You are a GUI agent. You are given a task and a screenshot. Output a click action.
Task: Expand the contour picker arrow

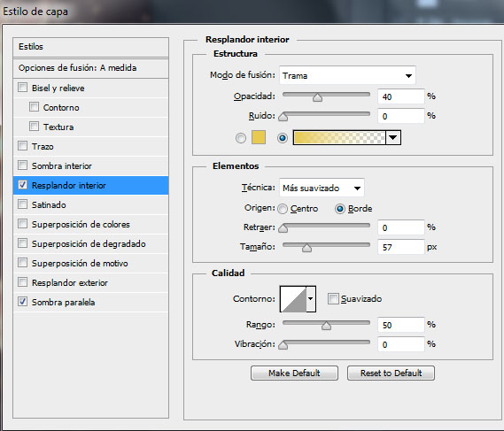coord(311,298)
